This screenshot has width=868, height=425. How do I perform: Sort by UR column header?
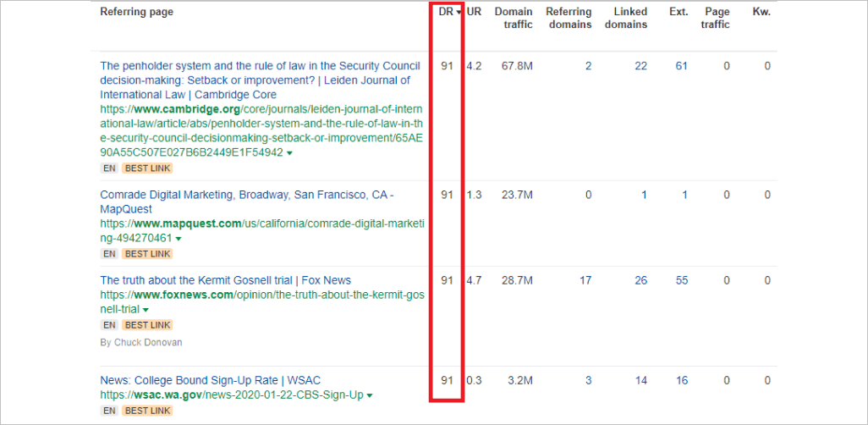click(474, 12)
